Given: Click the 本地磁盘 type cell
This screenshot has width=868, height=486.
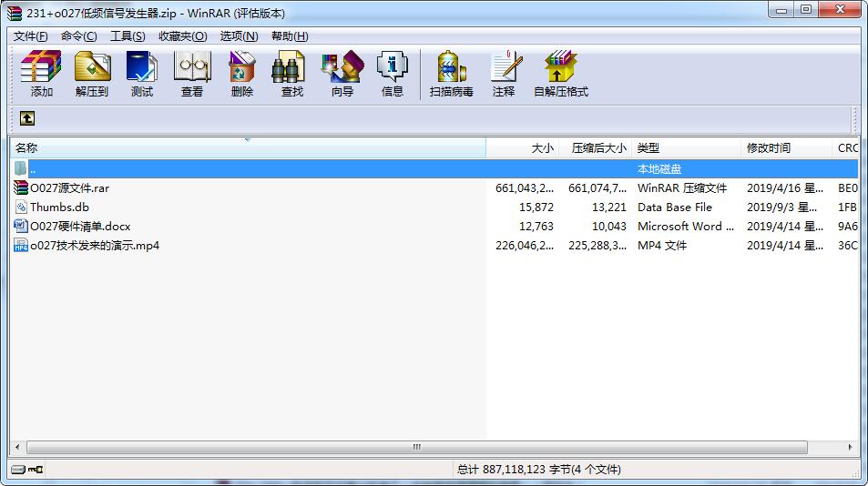Looking at the screenshot, I should (659, 169).
